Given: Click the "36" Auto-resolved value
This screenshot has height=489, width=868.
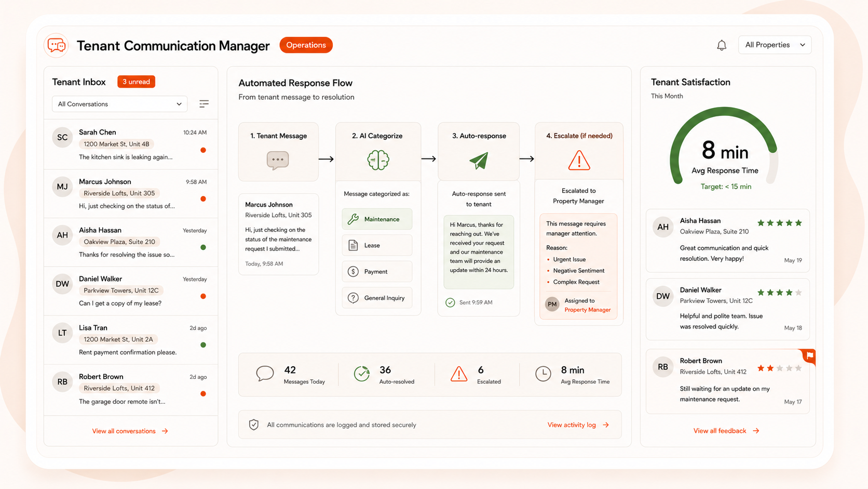Looking at the screenshot, I should (385, 370).
